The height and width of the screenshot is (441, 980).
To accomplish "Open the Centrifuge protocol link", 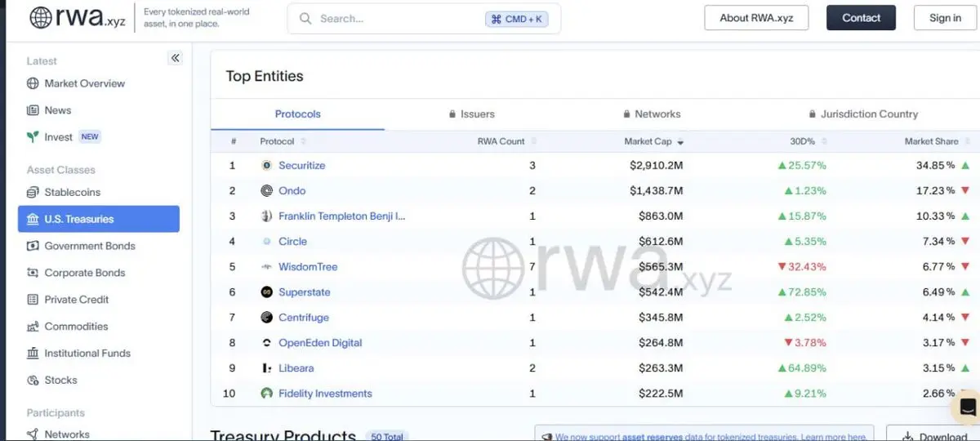I will pyautogui.click(x=304, y=318).
